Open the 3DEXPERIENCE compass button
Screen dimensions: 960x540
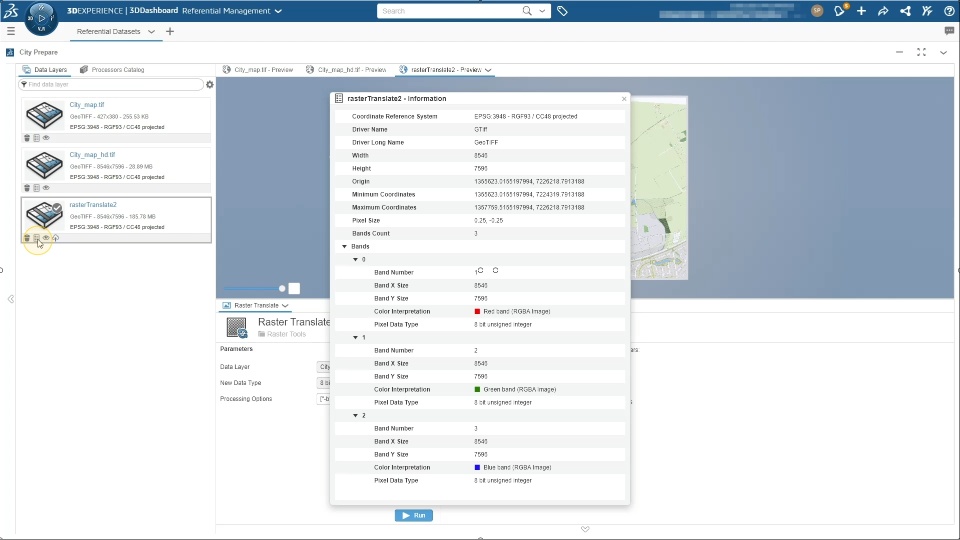41,18
